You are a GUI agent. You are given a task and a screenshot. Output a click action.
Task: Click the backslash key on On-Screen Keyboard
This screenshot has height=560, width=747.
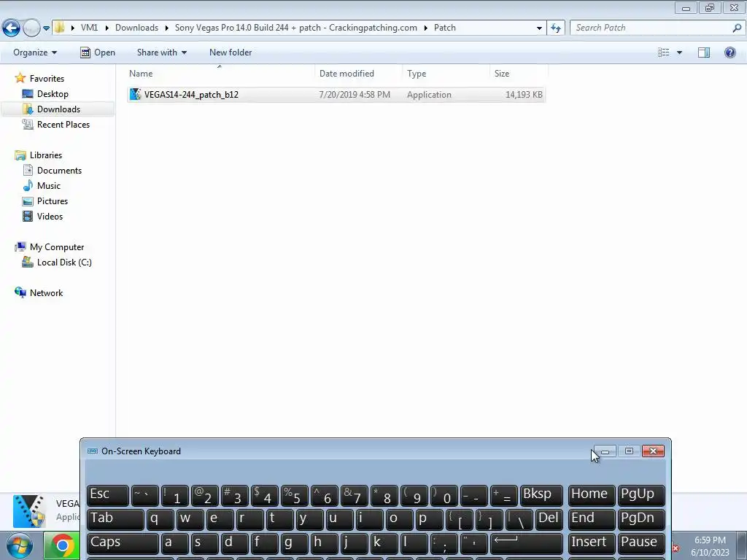[519, 519]
